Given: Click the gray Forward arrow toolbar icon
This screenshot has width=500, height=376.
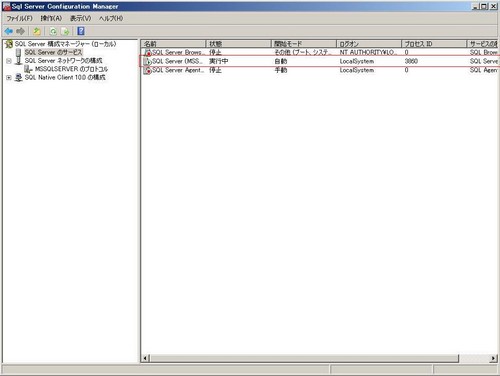Looking at the screenshot, I should [x=20, y=31].
